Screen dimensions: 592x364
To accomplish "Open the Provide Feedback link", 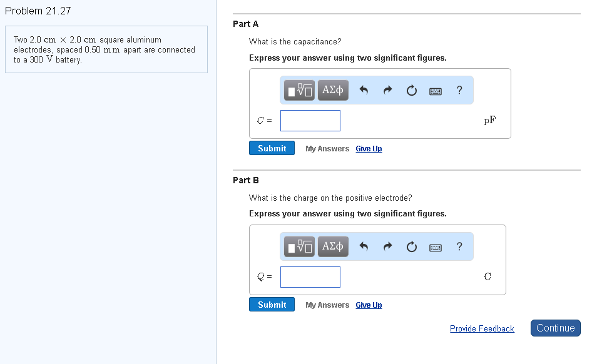I will [x=482, y=328].
